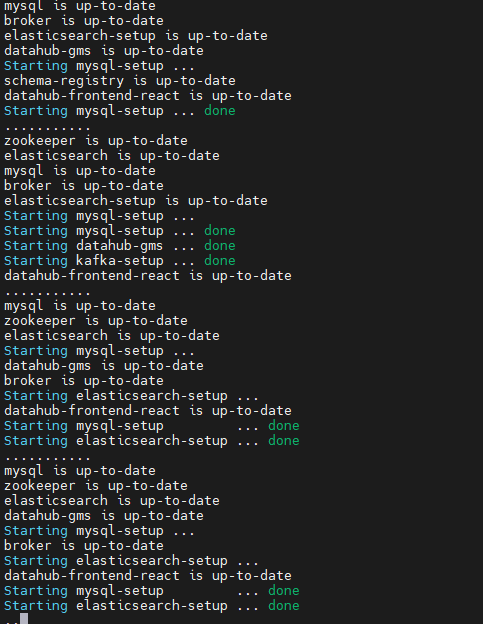This screenshot has height=624, width=483.
Task: Click green done on the last output line
Action: [x=284, y=606]
